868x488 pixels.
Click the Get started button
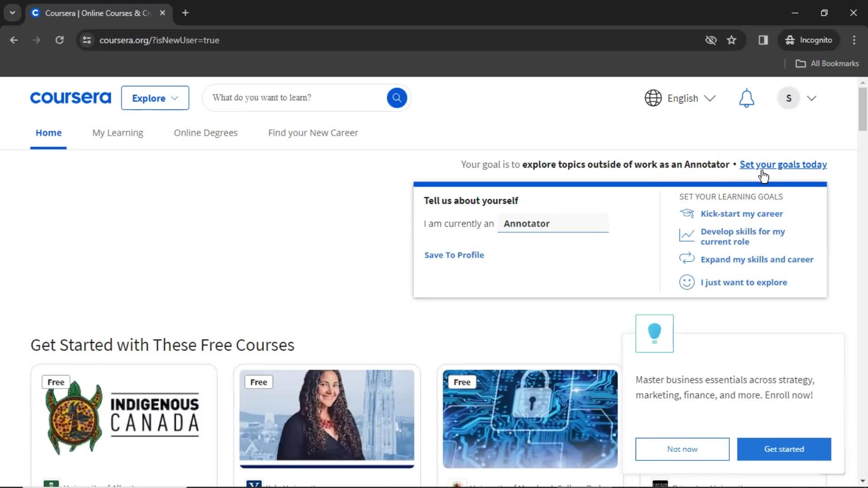click(784, 449)
